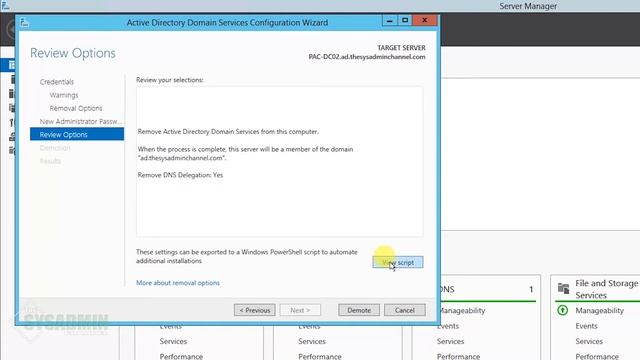Click Manageability green status icon in File and Storage

pyautogui.click(x=562, y=310)
